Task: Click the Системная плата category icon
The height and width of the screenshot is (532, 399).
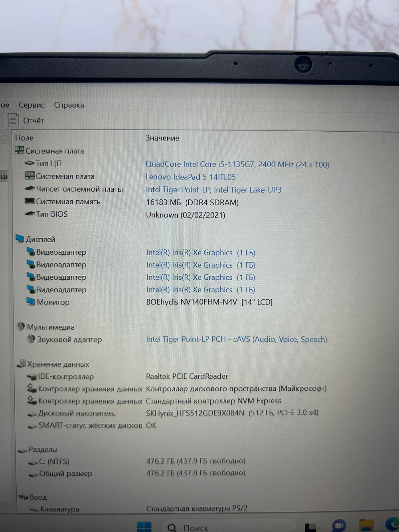Action: [x=19, y=150]
